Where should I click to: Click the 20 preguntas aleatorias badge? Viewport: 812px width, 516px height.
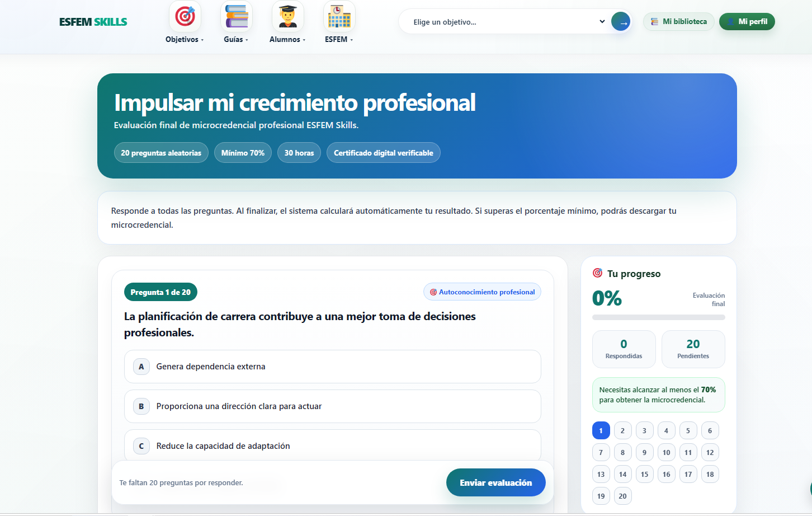tap(161, 153)
